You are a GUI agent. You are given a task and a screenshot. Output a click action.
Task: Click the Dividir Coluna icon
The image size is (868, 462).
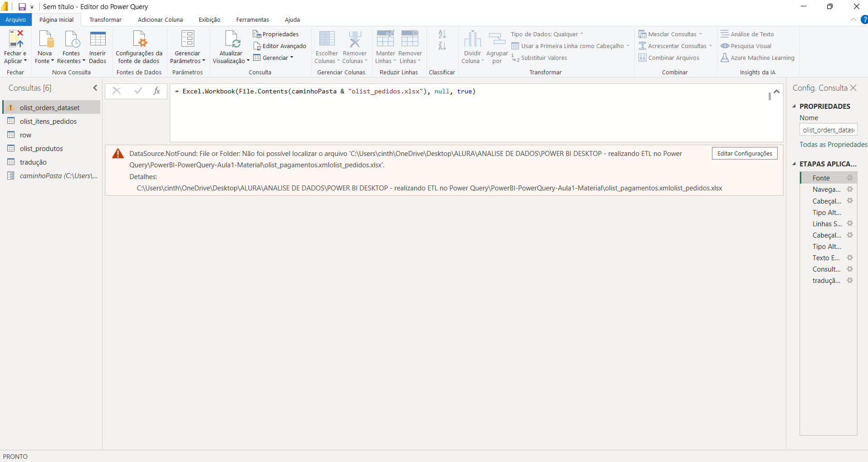tap(472, 39)
